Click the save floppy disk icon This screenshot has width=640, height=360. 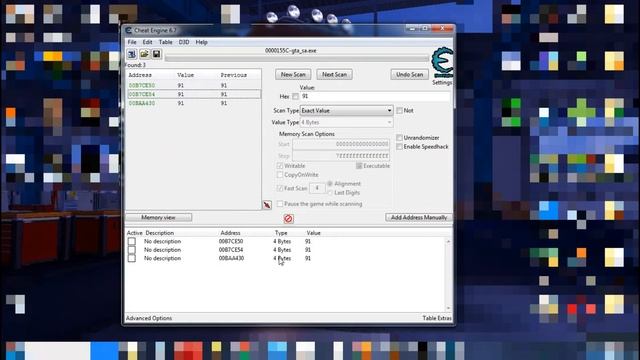pos(156,54)
